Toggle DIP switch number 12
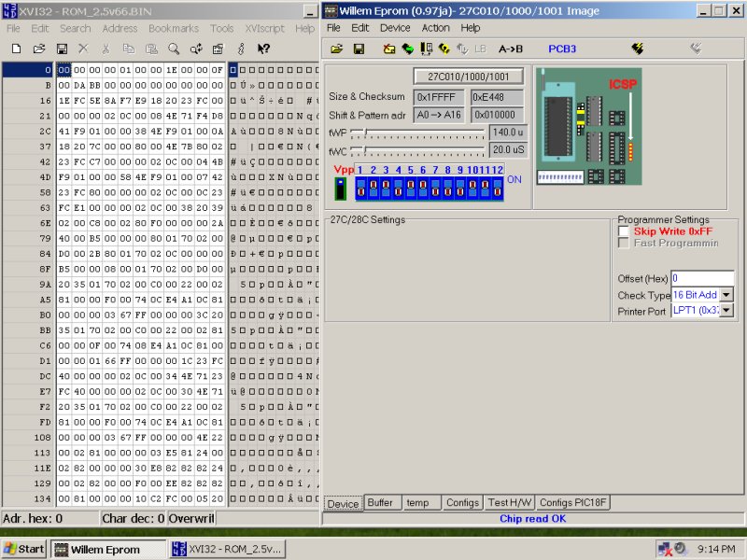This screenshot has width=747, height=560. [x=497, y=189]
